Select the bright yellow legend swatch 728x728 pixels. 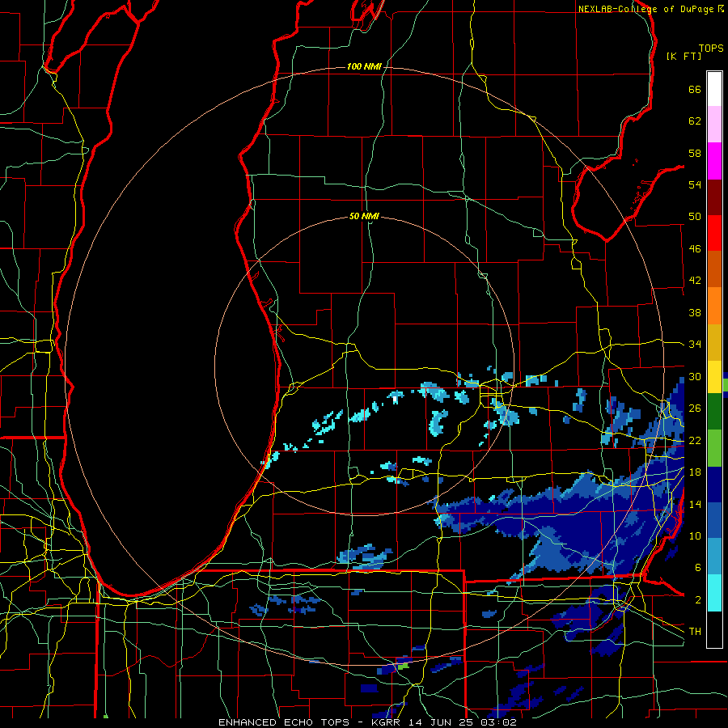pyautogui.click(x=714, y=377)
